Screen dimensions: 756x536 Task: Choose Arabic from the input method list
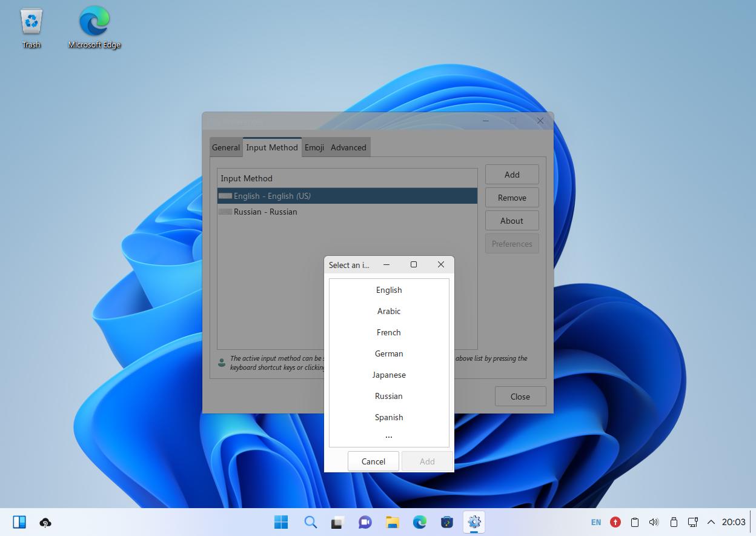pyautogui.click(x=389, y=311)
